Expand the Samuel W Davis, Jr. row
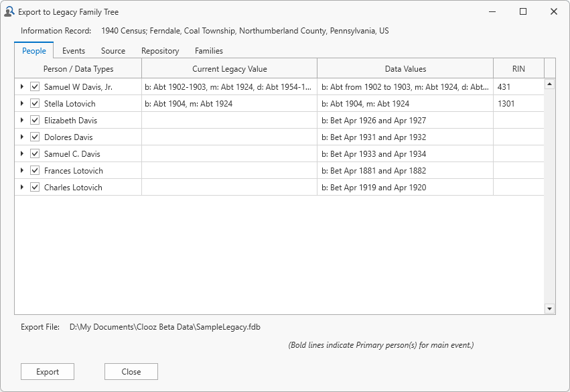Viewport: 570px width, 392px height. point(21,86)
